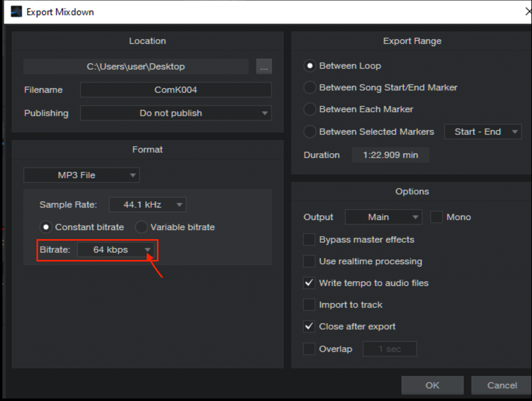The width and height of the screenshot is (532, 401).
Task: Expand the MP3 File format dropdown
Action: point(82,175)
